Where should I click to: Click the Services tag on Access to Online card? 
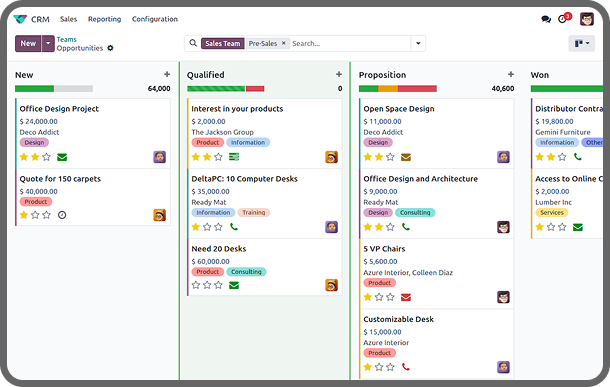[x=552, y=212]
